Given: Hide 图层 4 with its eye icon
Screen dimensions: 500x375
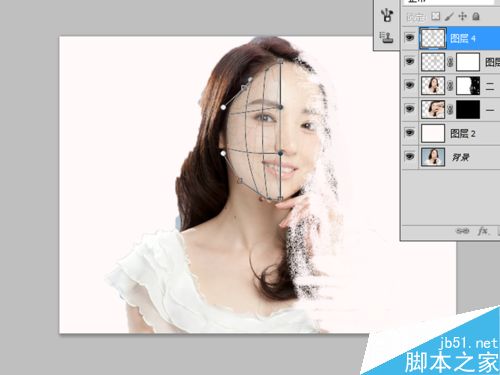Looking at the screenshot, I should 410,37.
